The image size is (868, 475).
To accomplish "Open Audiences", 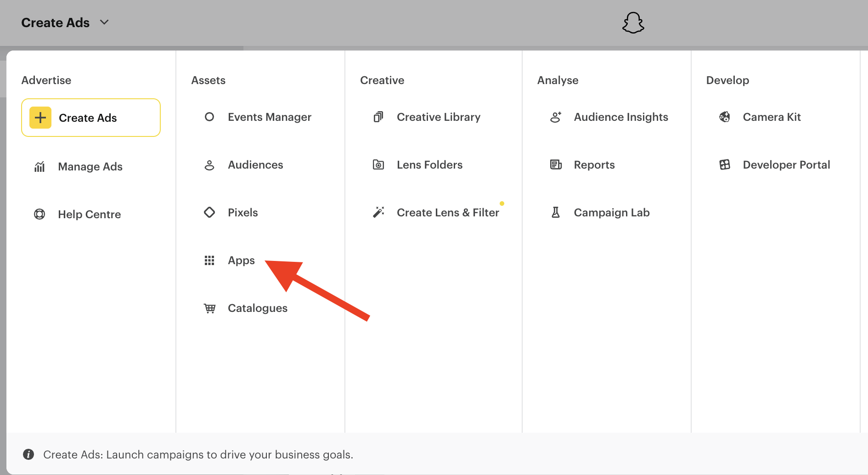I will coord(255,165).
